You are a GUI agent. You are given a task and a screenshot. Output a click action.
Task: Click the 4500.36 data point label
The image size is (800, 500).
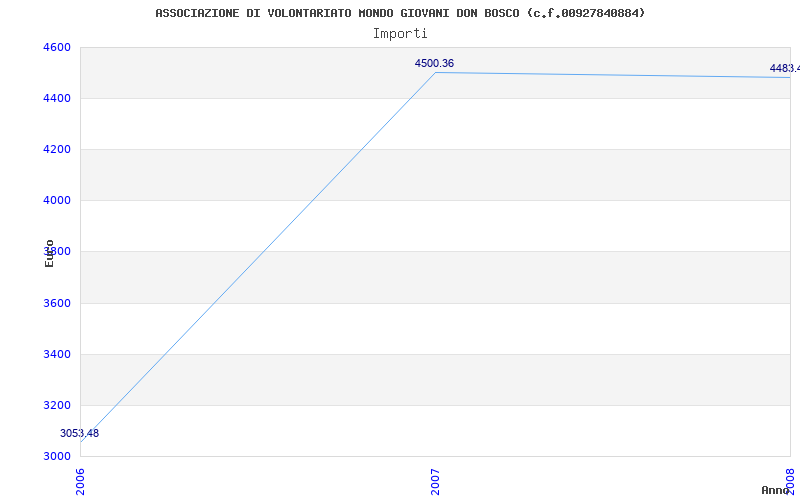(x=434, y=64)
